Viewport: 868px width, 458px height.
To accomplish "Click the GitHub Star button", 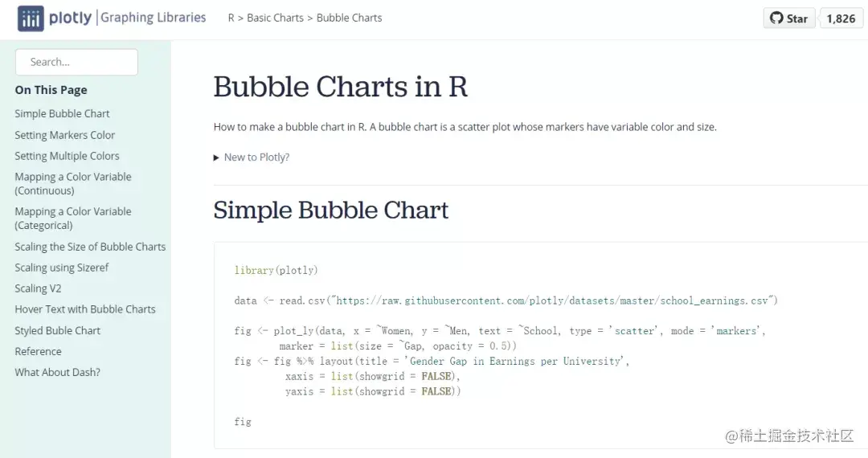I will 789,18.
